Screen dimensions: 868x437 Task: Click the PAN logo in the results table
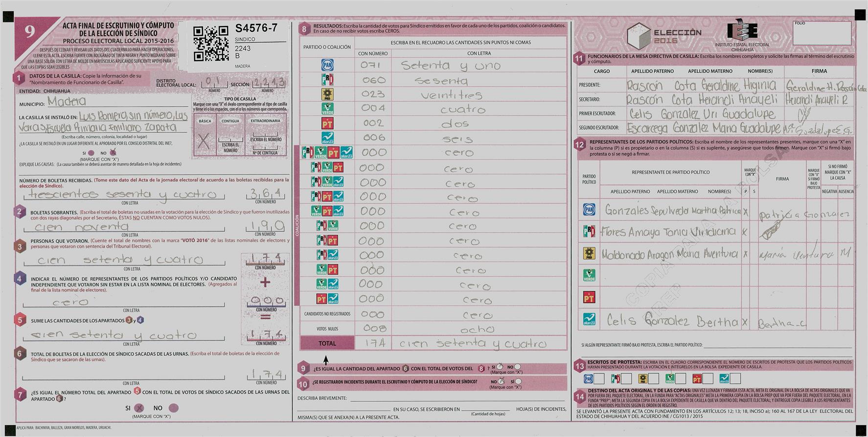pyautogui.click(x=327, y=65)
